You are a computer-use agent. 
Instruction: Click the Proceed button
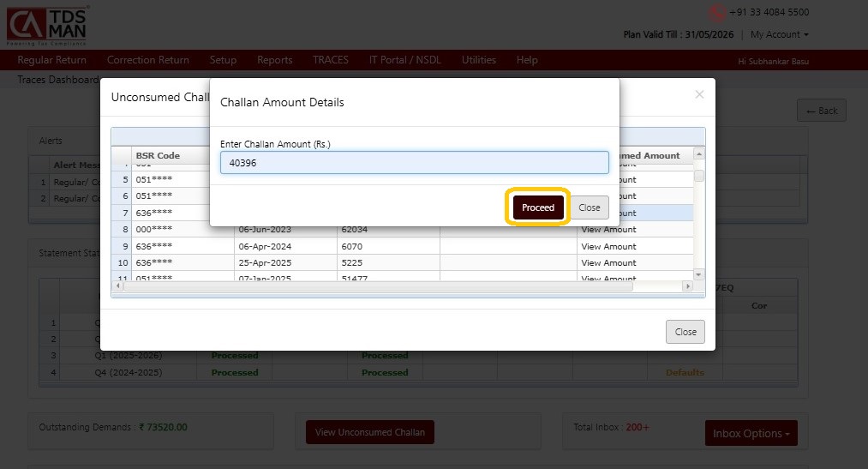(538, 207)
